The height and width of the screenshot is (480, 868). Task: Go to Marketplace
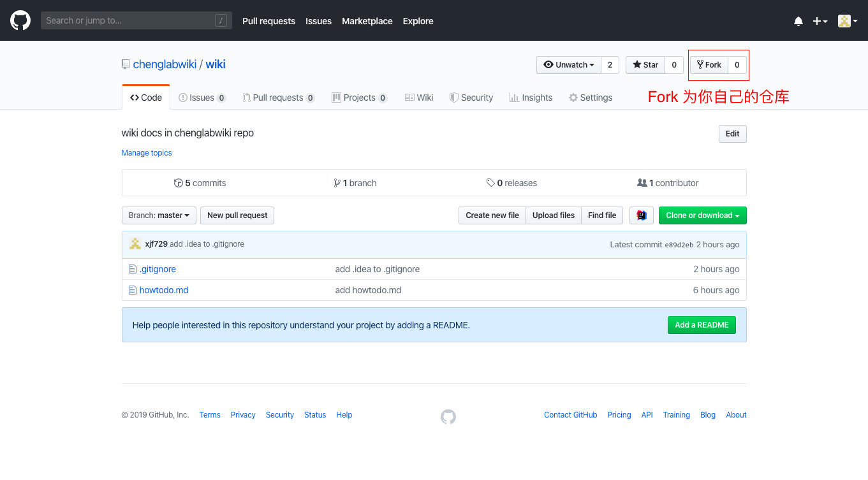click(x=367, y=21)
